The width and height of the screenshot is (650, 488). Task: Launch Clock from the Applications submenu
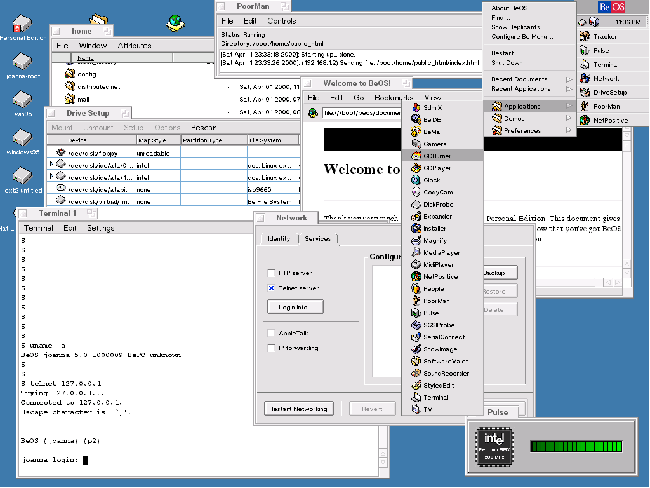pyautogui.click(x=442, y=180)
